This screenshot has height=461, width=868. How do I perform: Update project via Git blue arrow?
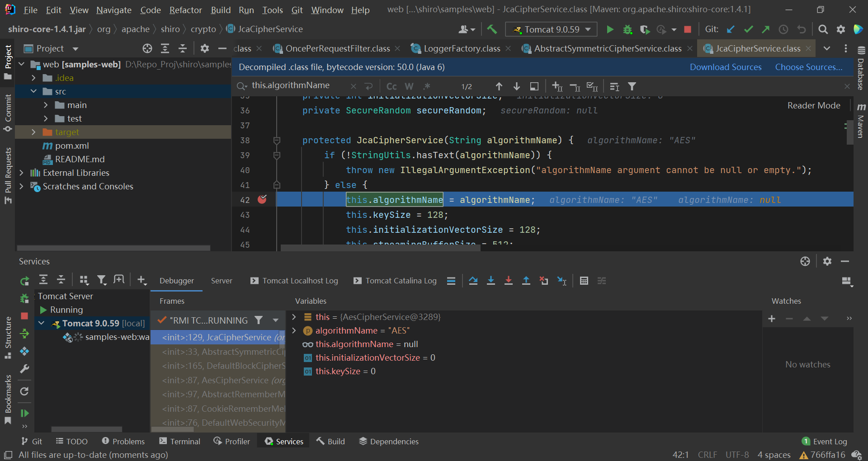pyautogui.click(x=731, y=29)
